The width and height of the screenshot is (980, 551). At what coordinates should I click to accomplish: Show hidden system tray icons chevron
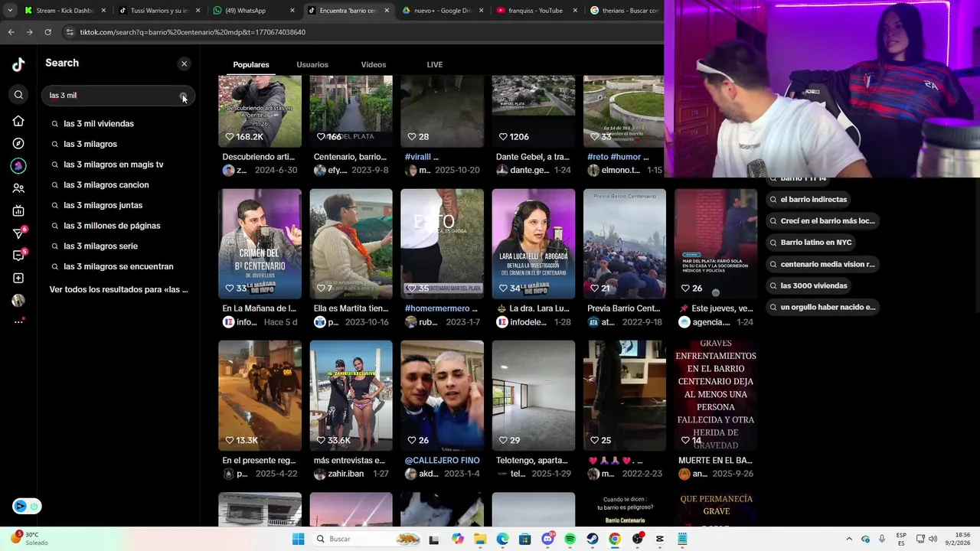pos(848,539)
